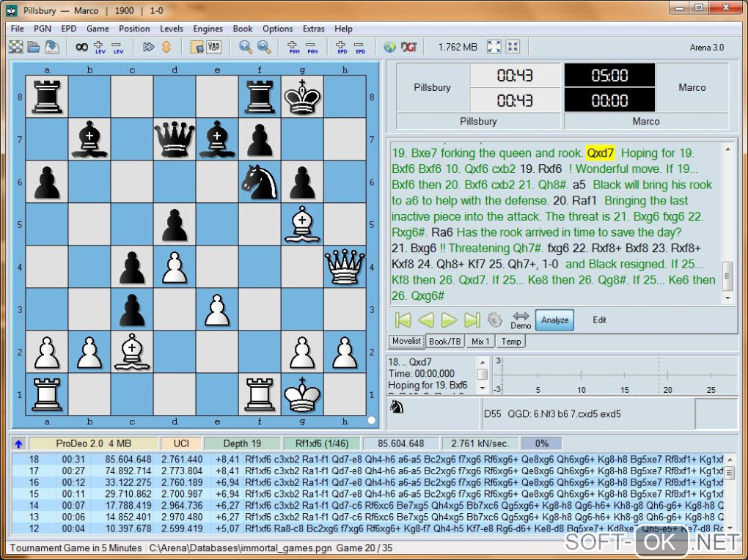Click the plus EPD icon
The image size is (748, 560).
(x=342, y=47)
